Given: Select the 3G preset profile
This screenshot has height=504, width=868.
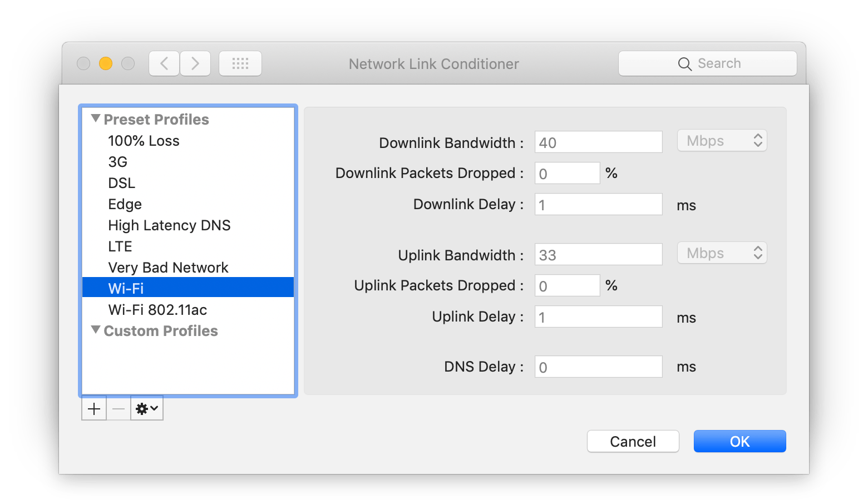Looking at the screenshot, I should [x=118, y=162].
